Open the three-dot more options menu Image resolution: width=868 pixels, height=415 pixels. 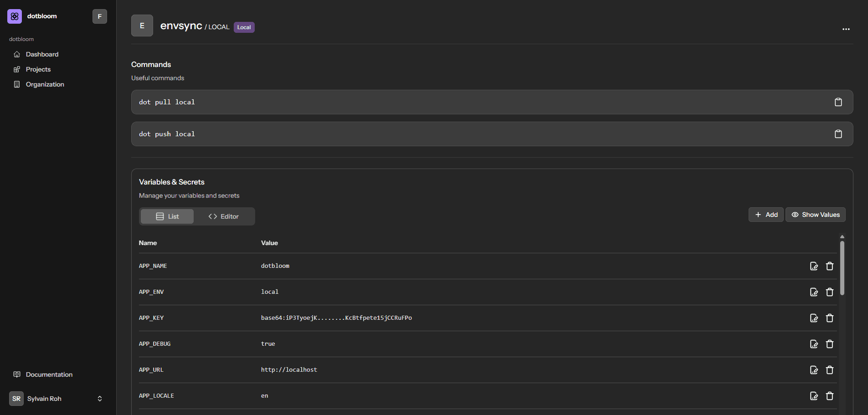846,29
